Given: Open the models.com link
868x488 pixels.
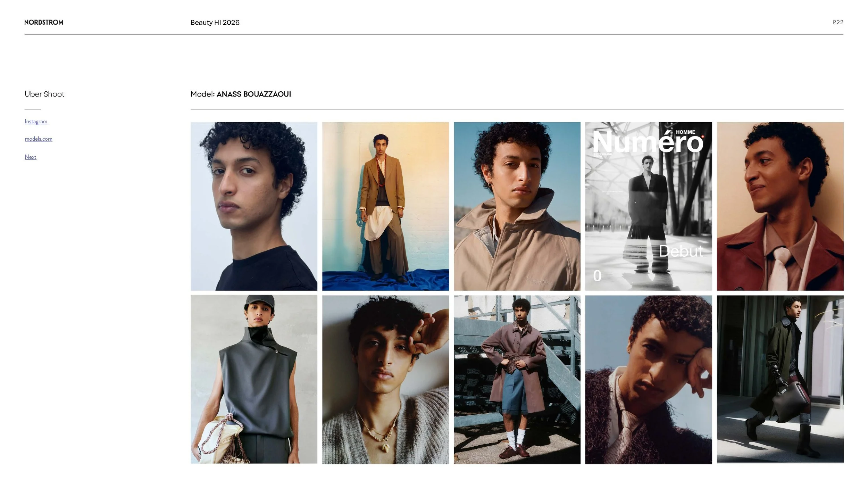Looking at the screenshot, I should (x=39, y=139).
